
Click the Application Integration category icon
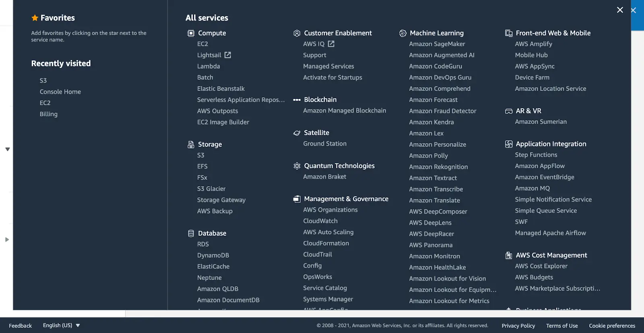click(x=509, y=144)
